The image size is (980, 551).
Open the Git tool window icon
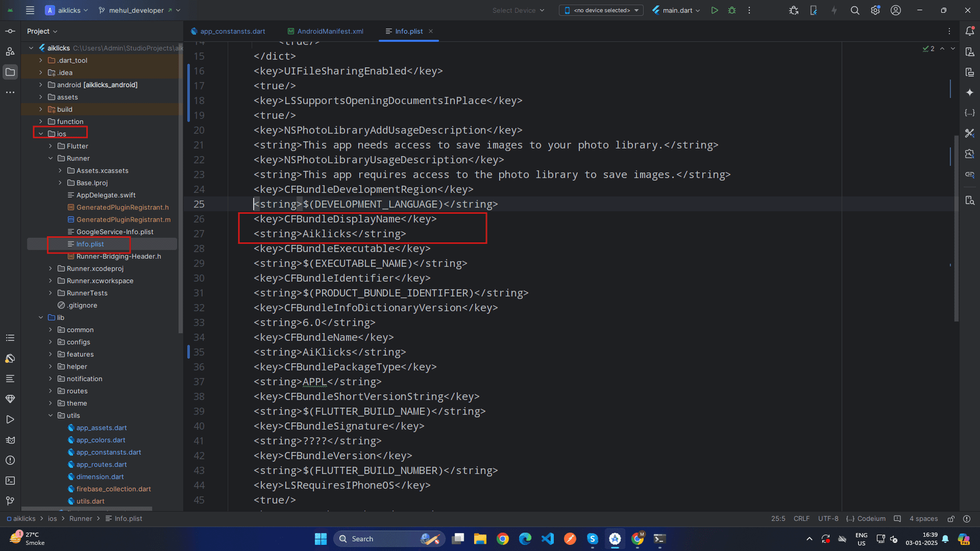coord(10,501)
